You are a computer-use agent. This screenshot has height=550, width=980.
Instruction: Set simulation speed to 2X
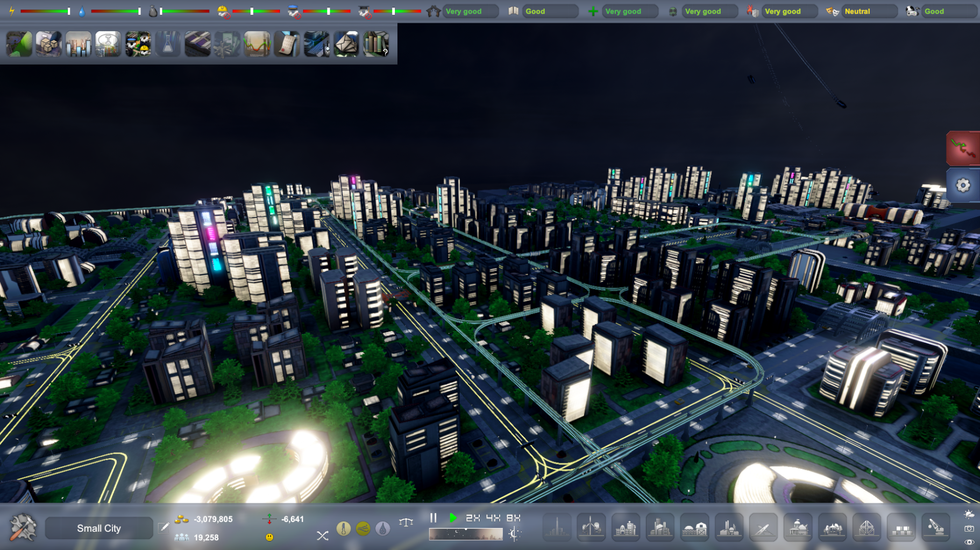tap(473, 518)
